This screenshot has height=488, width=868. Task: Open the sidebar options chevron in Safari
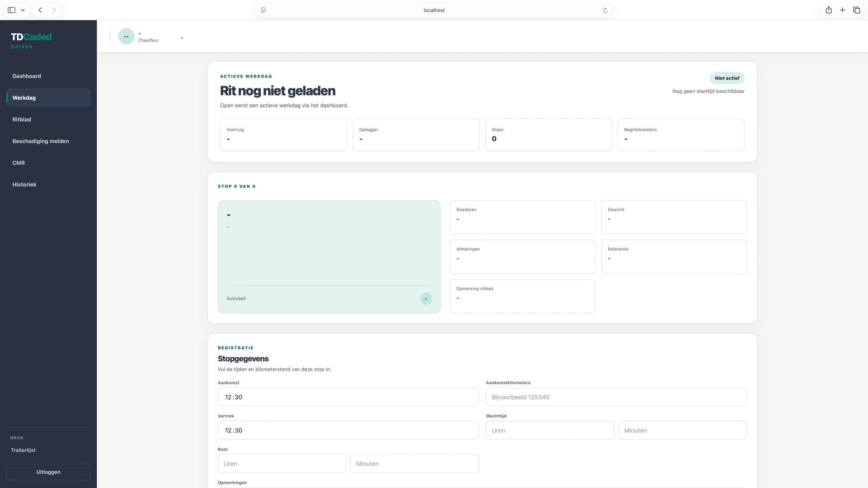[x=23, y=10]
